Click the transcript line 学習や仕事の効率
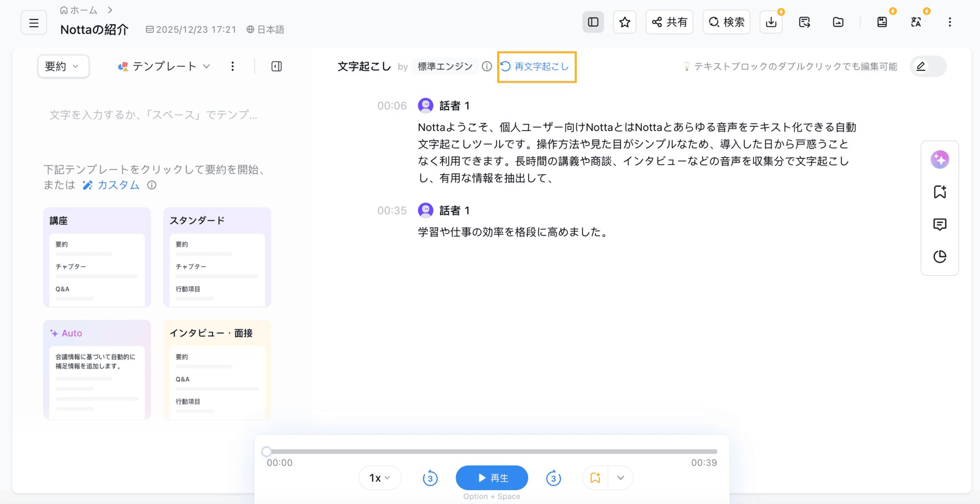 coord(513,232)
